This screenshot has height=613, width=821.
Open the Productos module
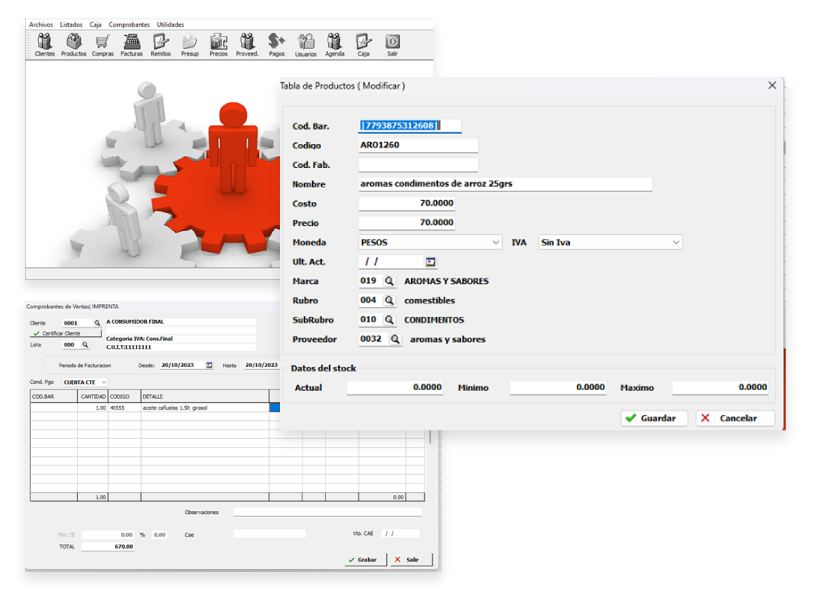(x=74, y=43)
